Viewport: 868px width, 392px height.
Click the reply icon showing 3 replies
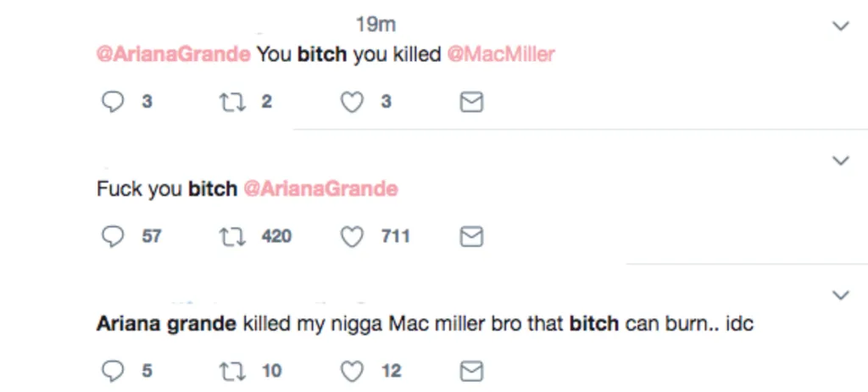[113, 102]
